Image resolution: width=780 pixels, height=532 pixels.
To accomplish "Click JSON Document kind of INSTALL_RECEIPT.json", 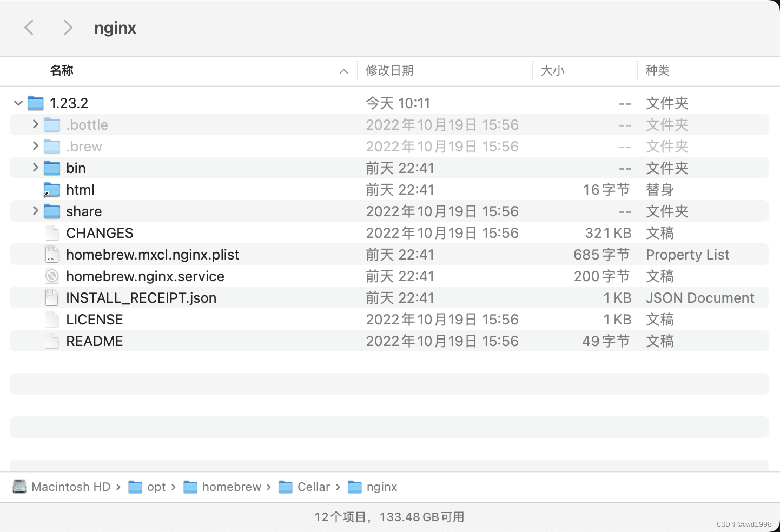I will pyautogui.click(x=700, y=297).
